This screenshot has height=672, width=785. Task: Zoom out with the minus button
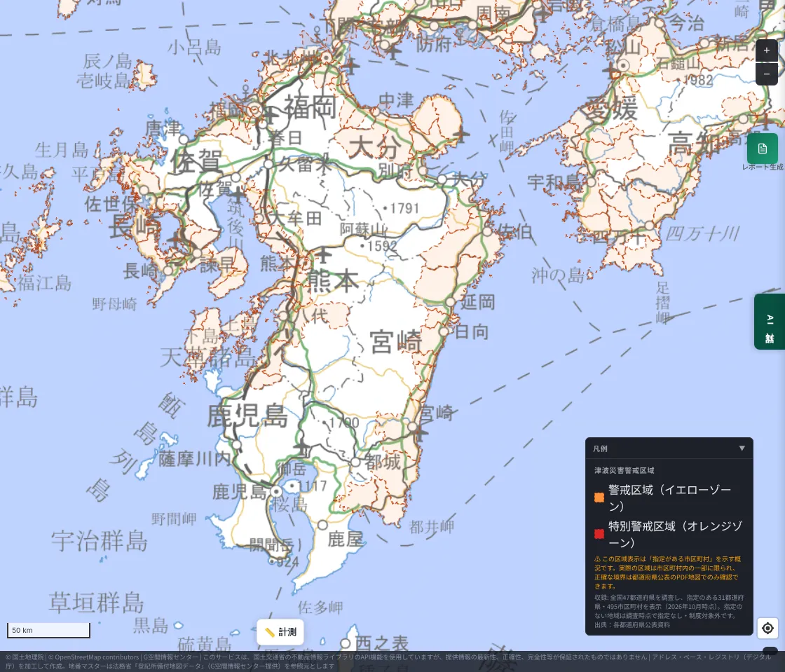click(766, 74)
